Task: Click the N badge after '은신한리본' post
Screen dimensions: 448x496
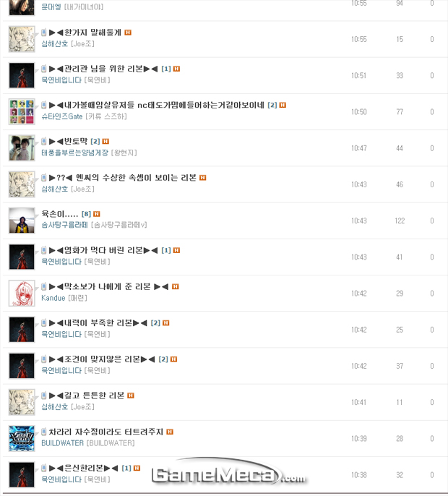Action: click(137, 469)
